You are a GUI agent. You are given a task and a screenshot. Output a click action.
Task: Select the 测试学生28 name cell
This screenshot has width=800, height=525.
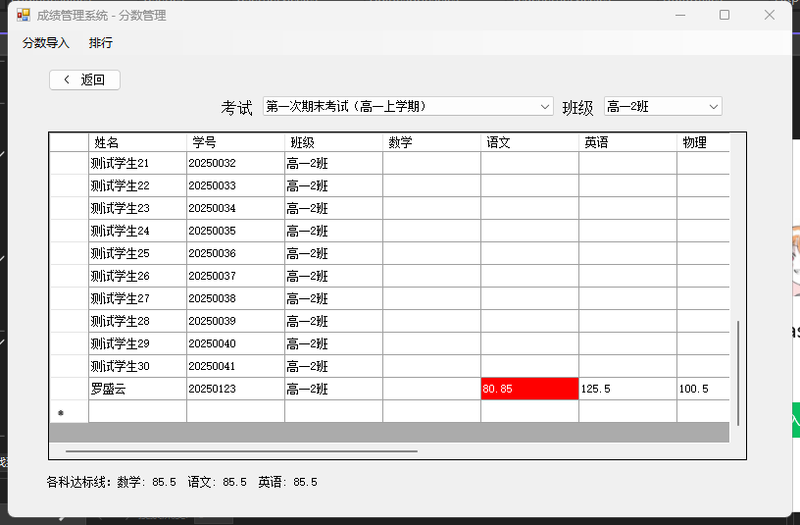(x=138, y=321)
